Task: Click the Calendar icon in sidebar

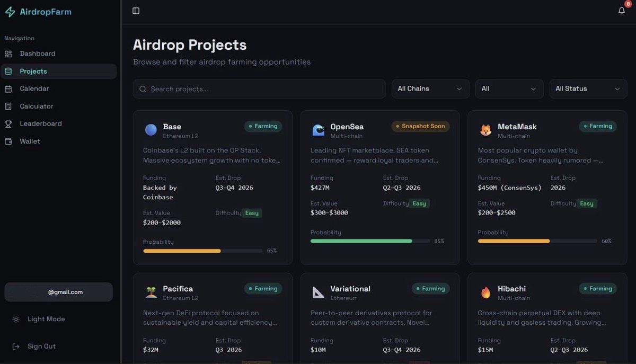Action: 8,88
